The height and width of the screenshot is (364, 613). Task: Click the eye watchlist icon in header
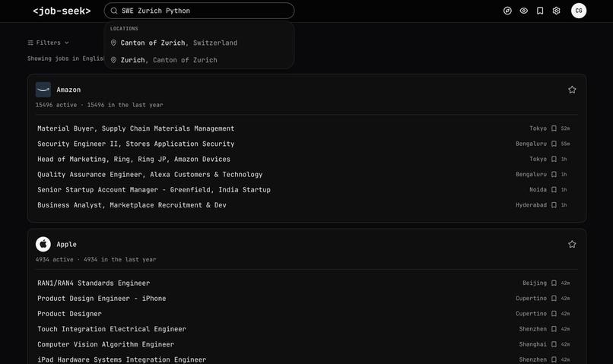[523, 11]
